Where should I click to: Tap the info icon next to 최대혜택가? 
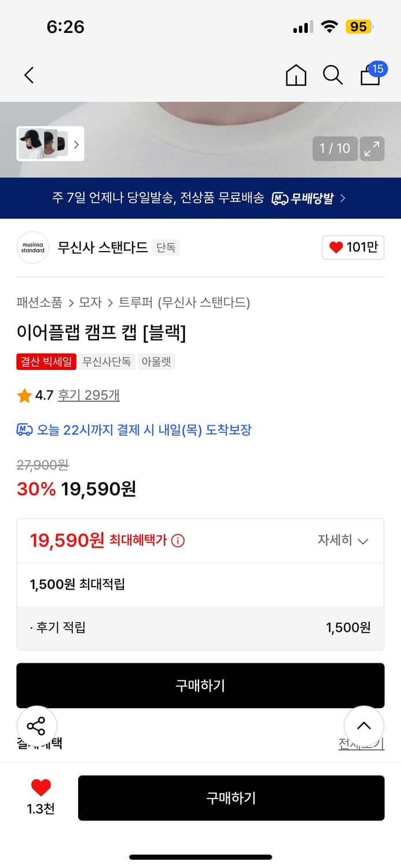pos(176,540)
